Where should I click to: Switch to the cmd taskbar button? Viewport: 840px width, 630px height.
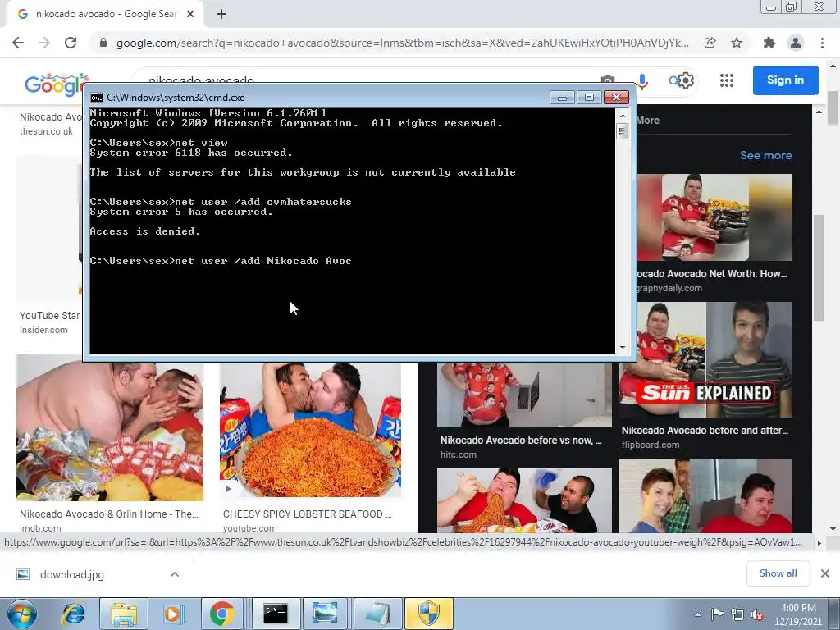[x=276, y=614]
